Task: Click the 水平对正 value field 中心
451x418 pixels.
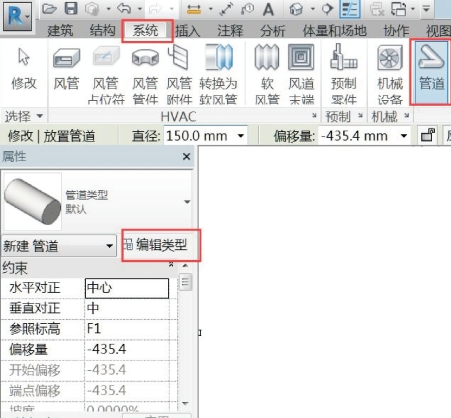Action: coord(127,288)
